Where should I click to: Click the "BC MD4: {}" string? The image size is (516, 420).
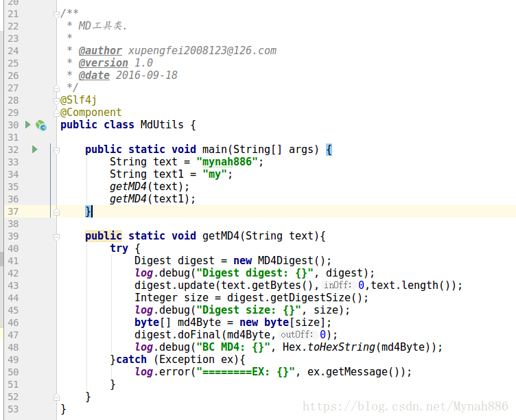coord(233,347)
